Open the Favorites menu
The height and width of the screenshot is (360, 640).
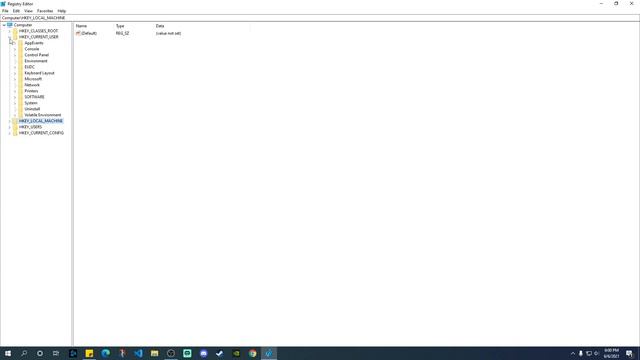click(x=45, y=11)
